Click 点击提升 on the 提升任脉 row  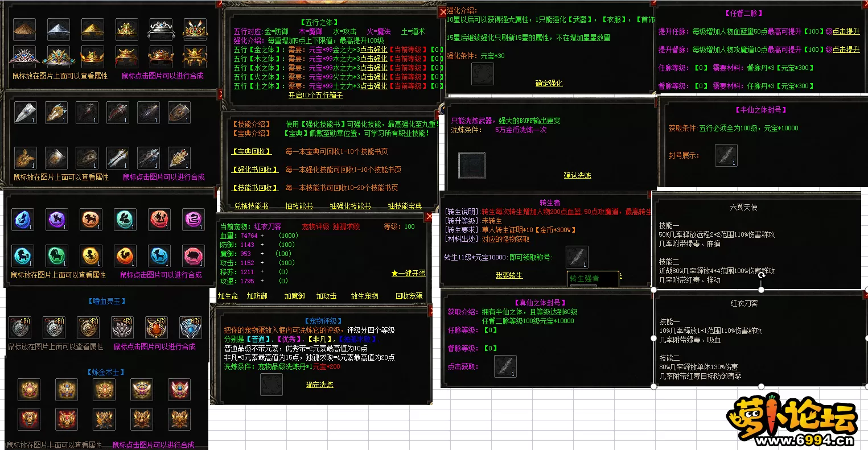click(846, 31)
